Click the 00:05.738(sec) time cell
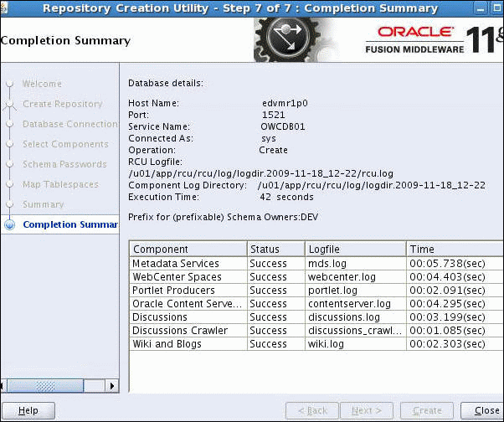 (x=455, y=264)
